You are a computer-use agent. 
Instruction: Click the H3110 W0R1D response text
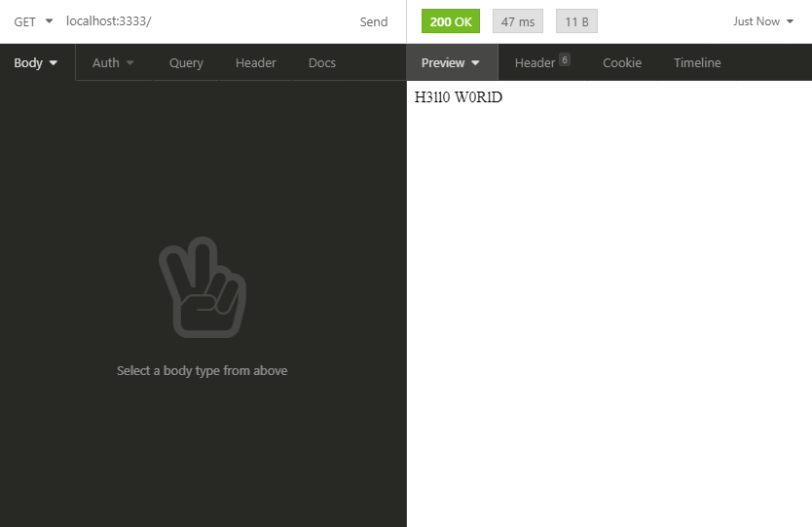(459, 96)
